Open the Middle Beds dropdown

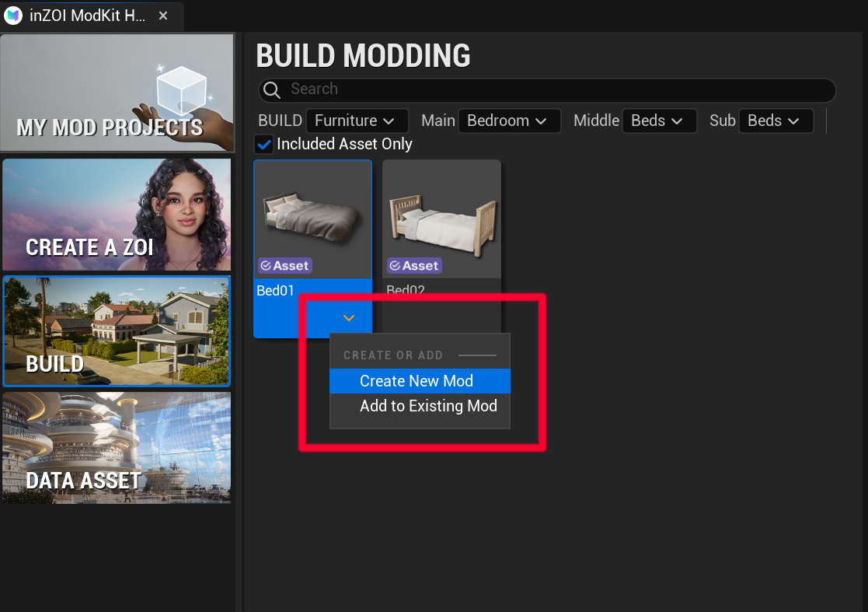click(659, 121)
